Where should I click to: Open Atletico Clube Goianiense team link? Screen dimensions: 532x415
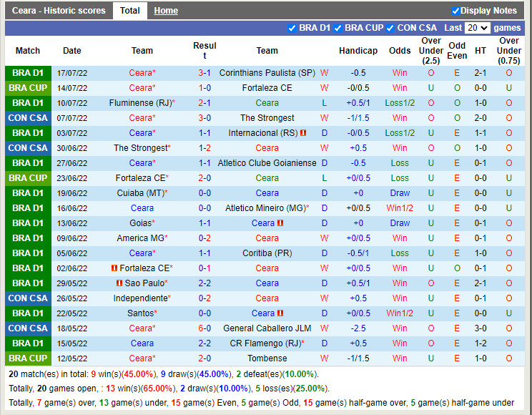(x=267, y=163)
